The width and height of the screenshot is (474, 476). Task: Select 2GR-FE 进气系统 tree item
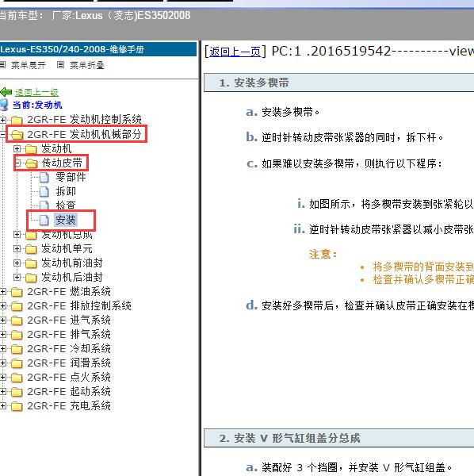69,320
